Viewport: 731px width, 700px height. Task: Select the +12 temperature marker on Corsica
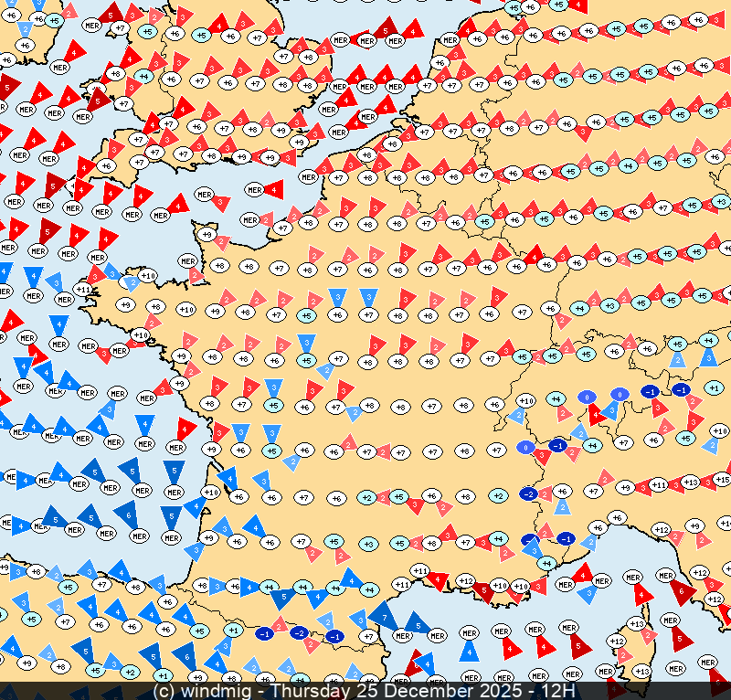click(x=617, y=642)
